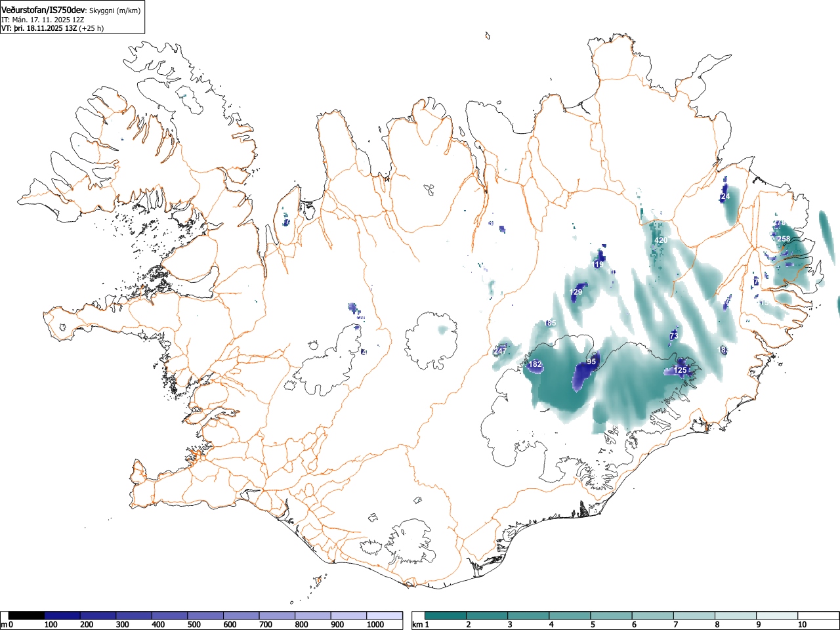Click the 'km 1' label on the kilometre legend
Image resolution: width=840 pixels, height=630 pixels.
[x=421, y=625]
